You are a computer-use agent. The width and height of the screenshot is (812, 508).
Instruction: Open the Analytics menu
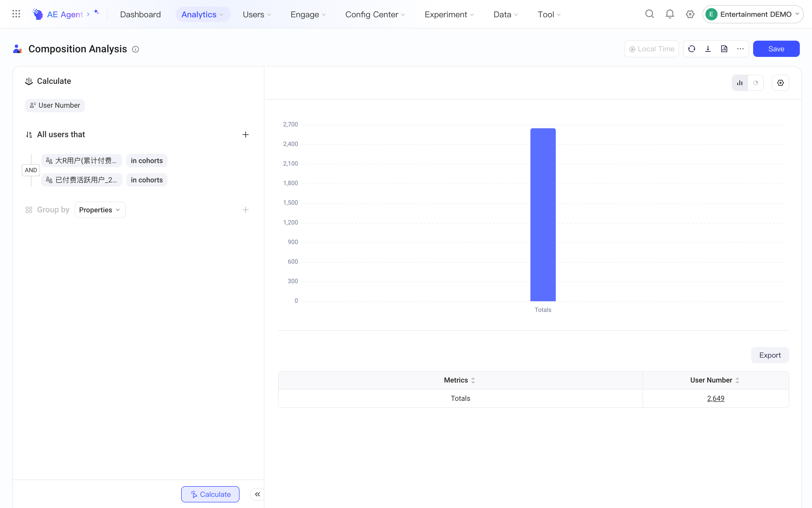pos(203,14)
